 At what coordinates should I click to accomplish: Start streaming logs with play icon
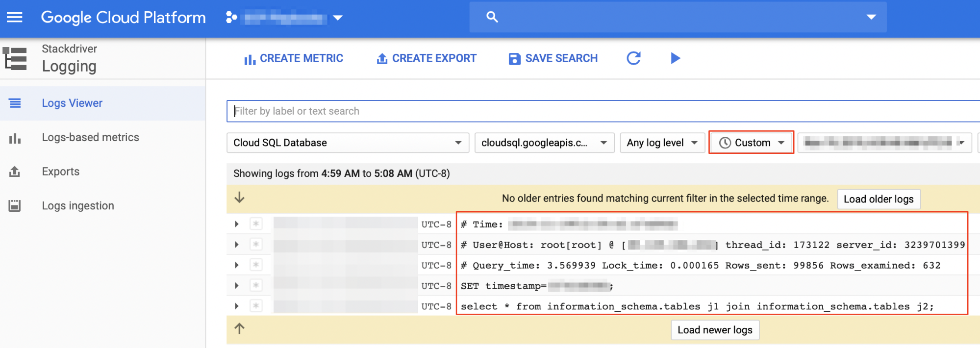pos(675,58)
